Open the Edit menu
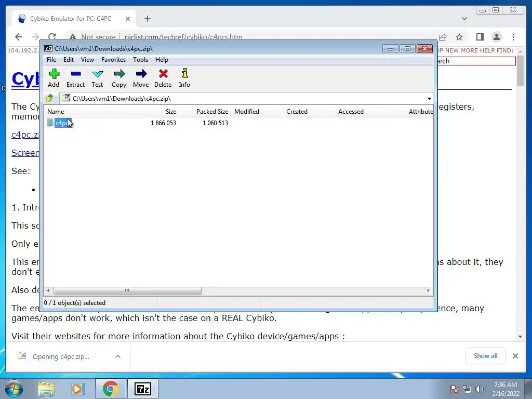Screen dimensions: 532x399 [68, 60]
